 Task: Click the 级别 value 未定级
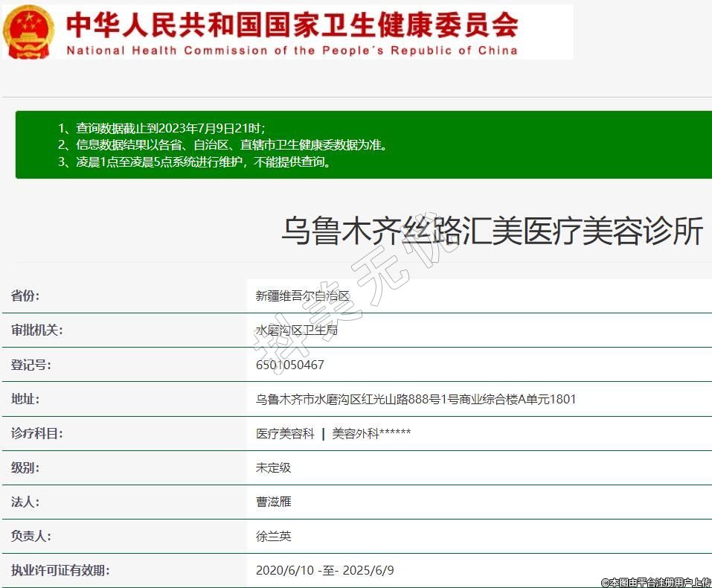coord(273,467)
